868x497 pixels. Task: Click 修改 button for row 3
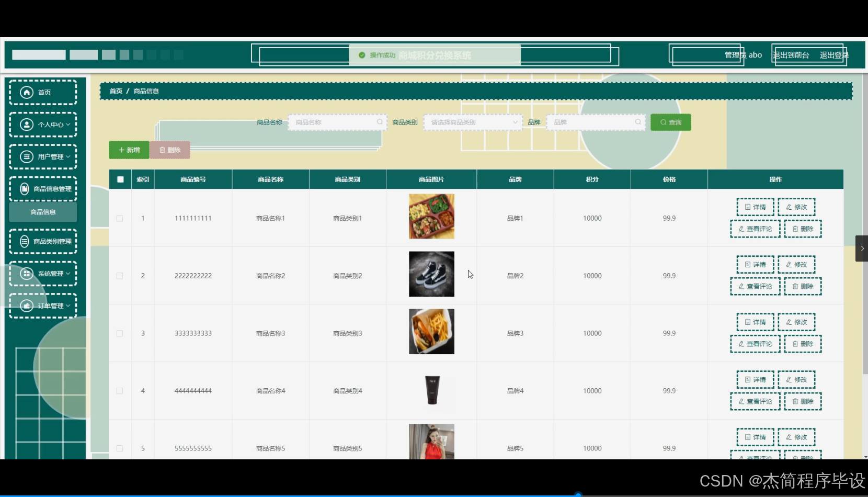tap(796, 322)
